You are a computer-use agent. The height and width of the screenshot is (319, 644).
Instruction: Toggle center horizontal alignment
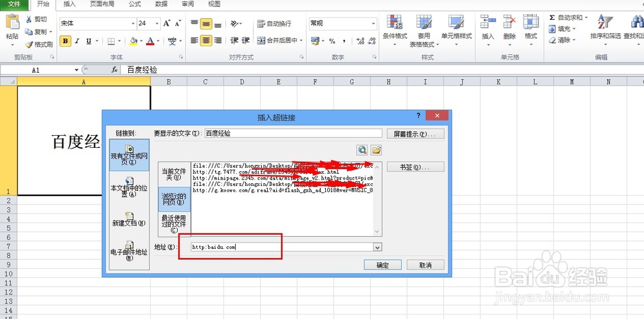pos(206,41)
